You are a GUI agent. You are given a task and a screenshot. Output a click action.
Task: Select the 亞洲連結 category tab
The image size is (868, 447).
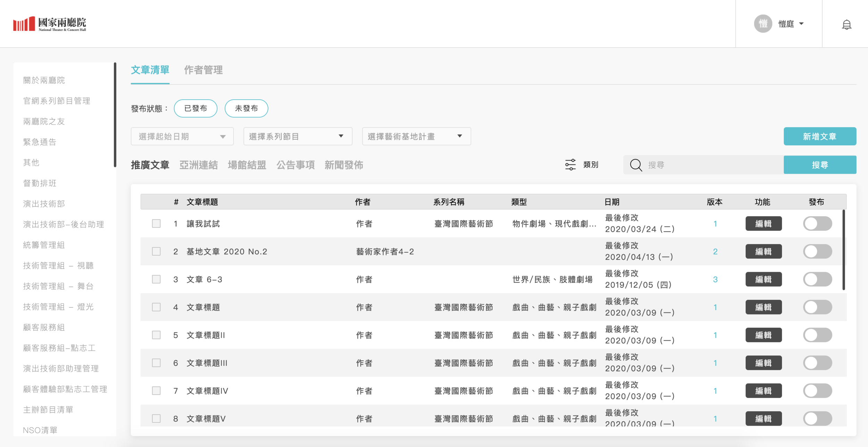(198, 165)
